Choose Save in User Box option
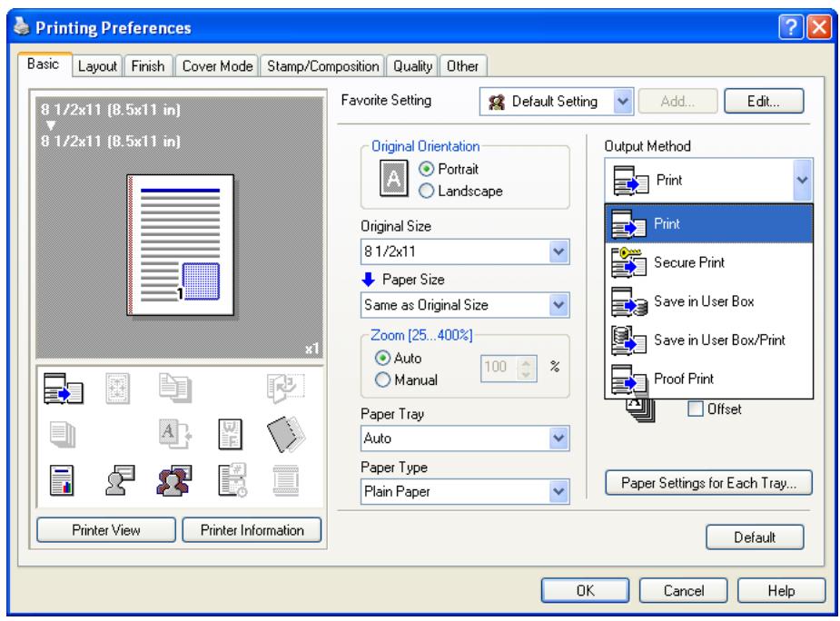Viewport: 840px width, 621px height. coord(708,301)
